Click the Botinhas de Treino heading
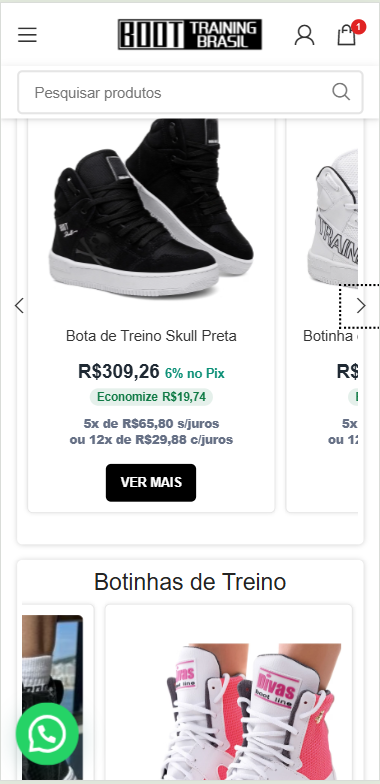 (190, 582)
